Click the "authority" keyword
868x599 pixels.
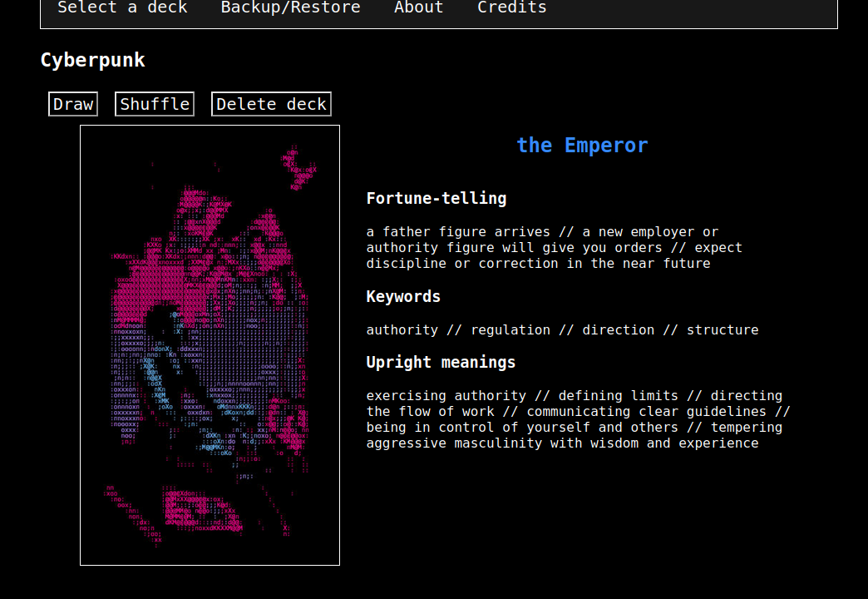402,330
